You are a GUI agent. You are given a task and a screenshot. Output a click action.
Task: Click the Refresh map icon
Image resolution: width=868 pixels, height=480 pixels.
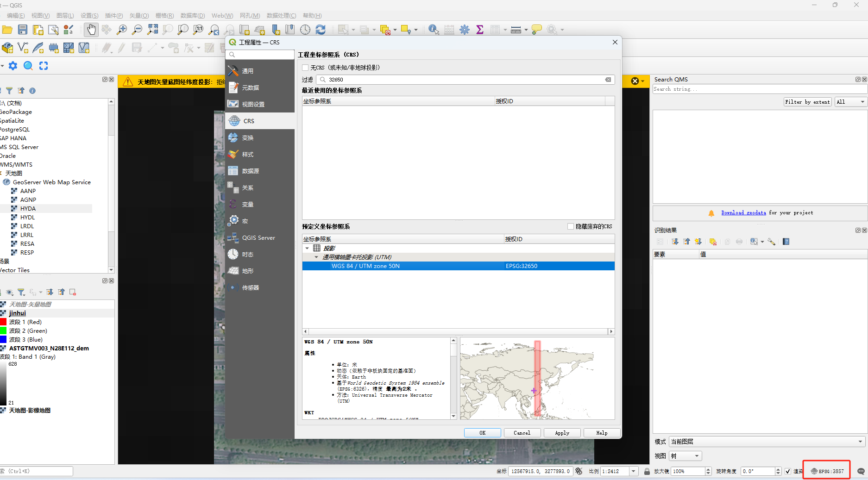coord(321,30)
